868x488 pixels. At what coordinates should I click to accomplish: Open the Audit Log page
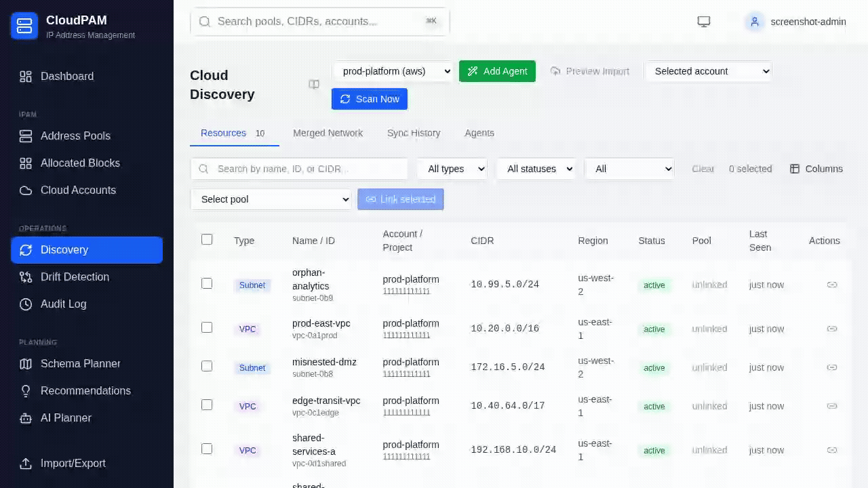click(x=87, y=304)
